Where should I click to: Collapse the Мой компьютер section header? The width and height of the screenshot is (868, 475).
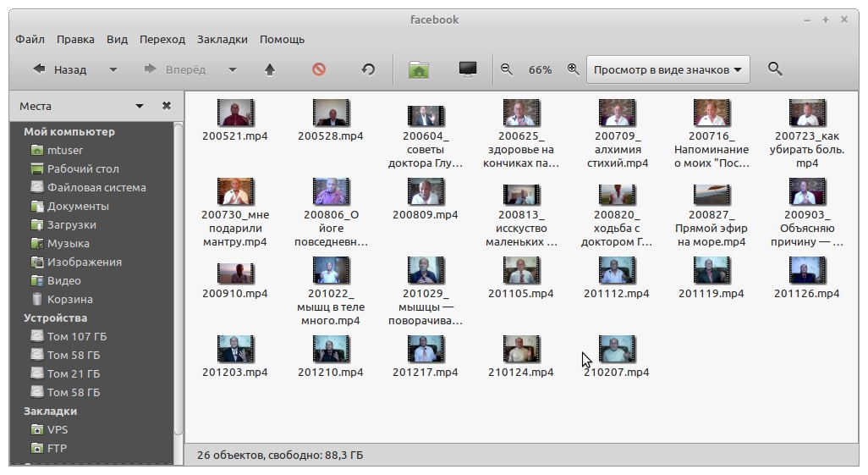coord(69,132)
